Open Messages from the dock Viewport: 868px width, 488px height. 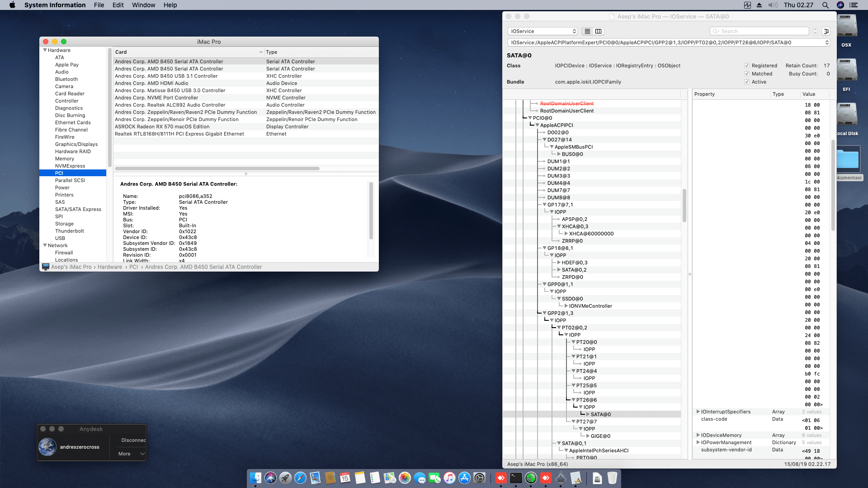(420, 478)
